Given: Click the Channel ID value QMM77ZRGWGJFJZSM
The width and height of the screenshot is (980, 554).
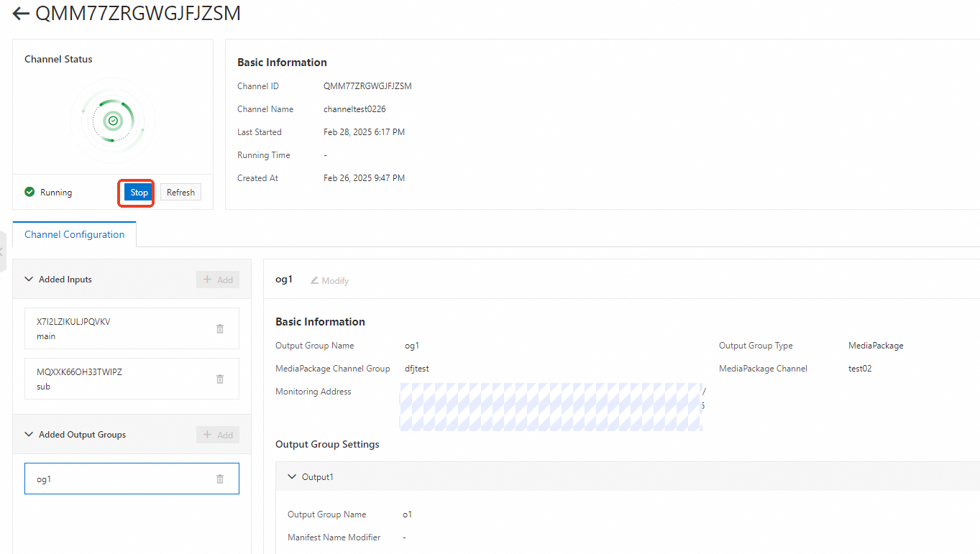Looking at the screenshot, I should click(x=367, y=86).
